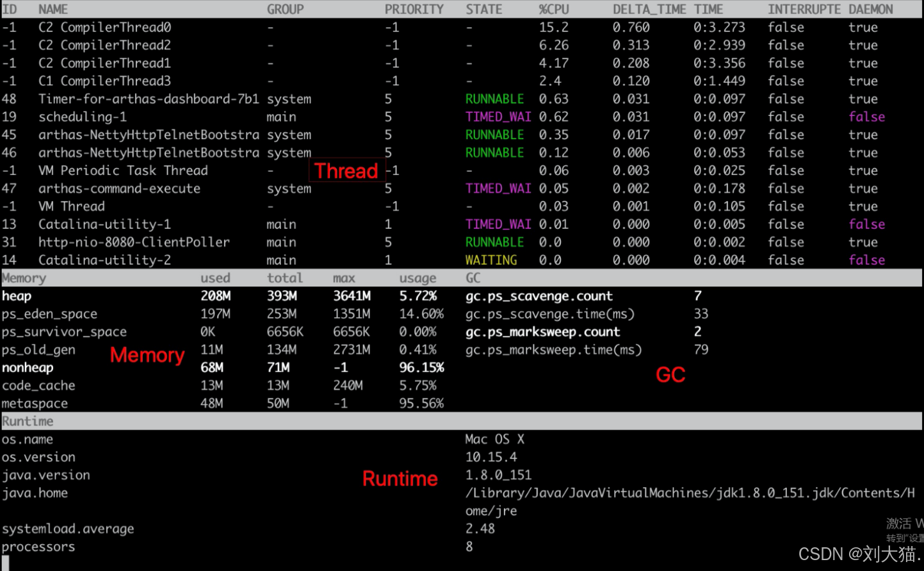This screenshot has width=924, height=571.
Task: Select the arthas-command-execute thread name
Action: [x=119, y=188]
